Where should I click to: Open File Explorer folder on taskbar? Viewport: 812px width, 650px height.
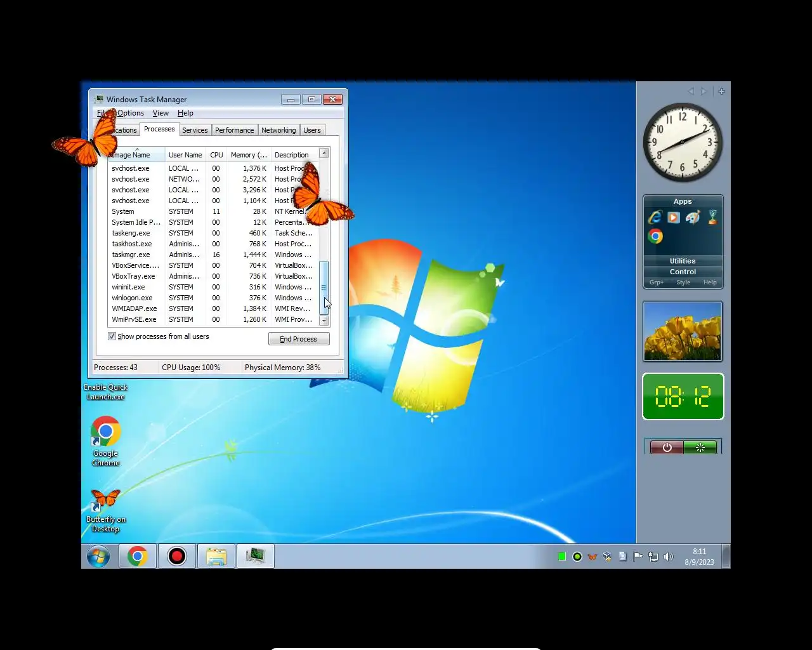point(216,557)
